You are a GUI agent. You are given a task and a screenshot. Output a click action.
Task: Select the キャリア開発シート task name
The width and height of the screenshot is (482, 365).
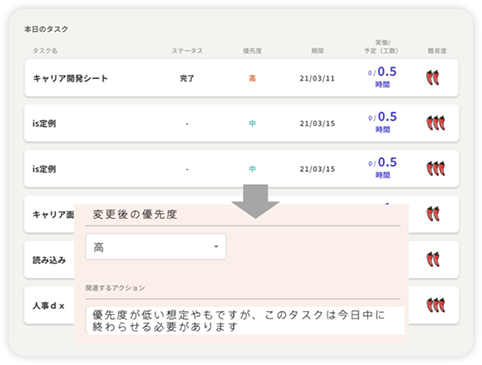[70, 78]
